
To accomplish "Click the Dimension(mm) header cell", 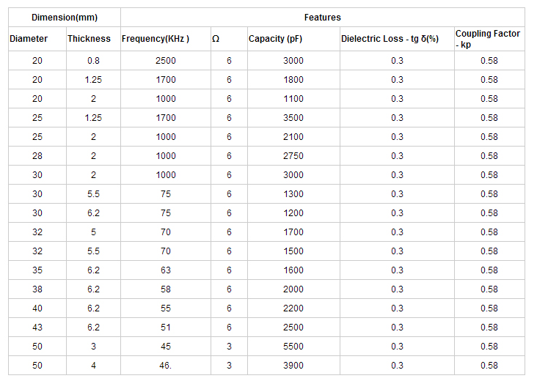I will tap(65, 17).
